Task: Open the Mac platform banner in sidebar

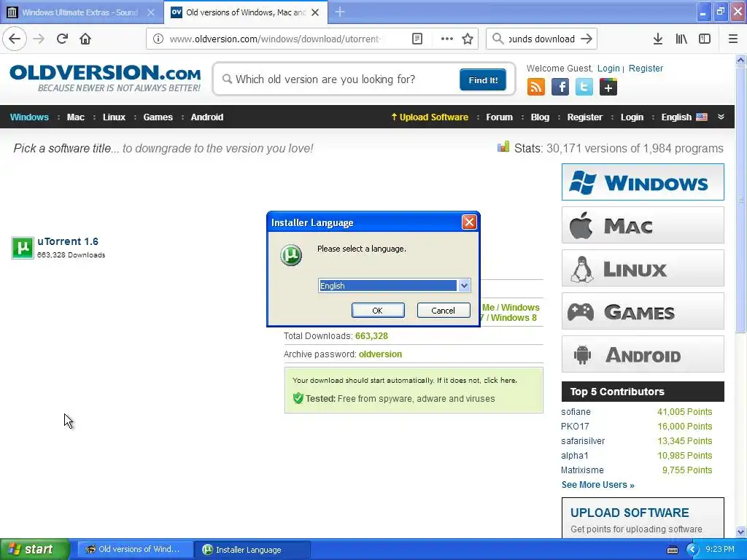Action: [643, 225]
